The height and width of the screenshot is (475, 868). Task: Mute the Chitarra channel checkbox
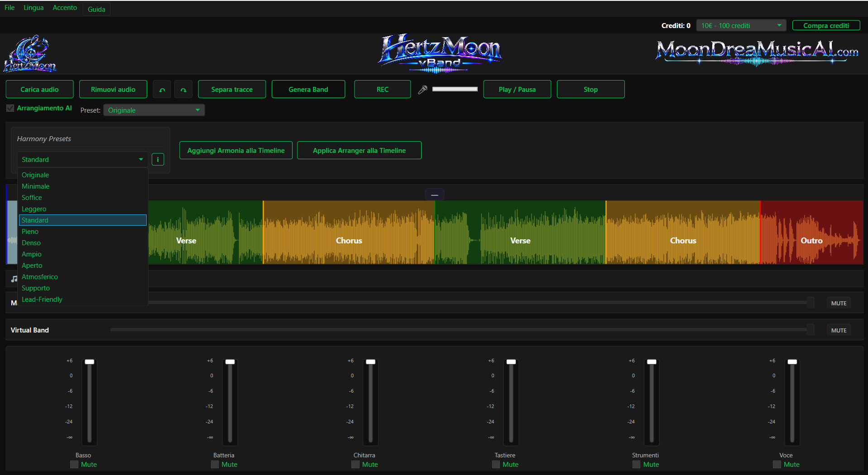355,465
